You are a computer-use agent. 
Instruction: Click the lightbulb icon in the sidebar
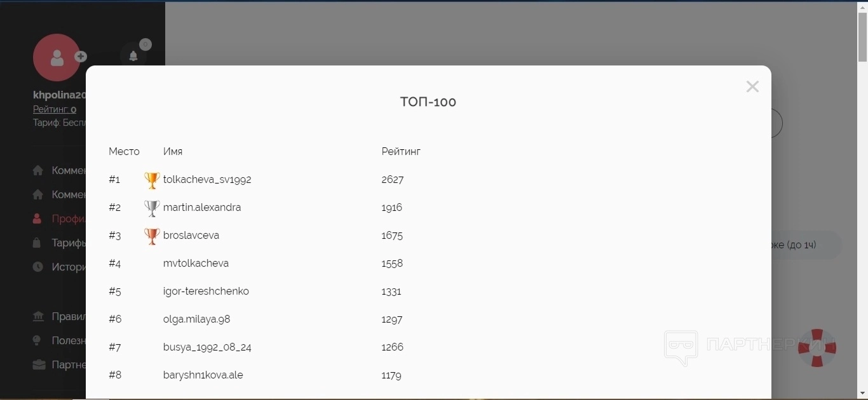38,341
